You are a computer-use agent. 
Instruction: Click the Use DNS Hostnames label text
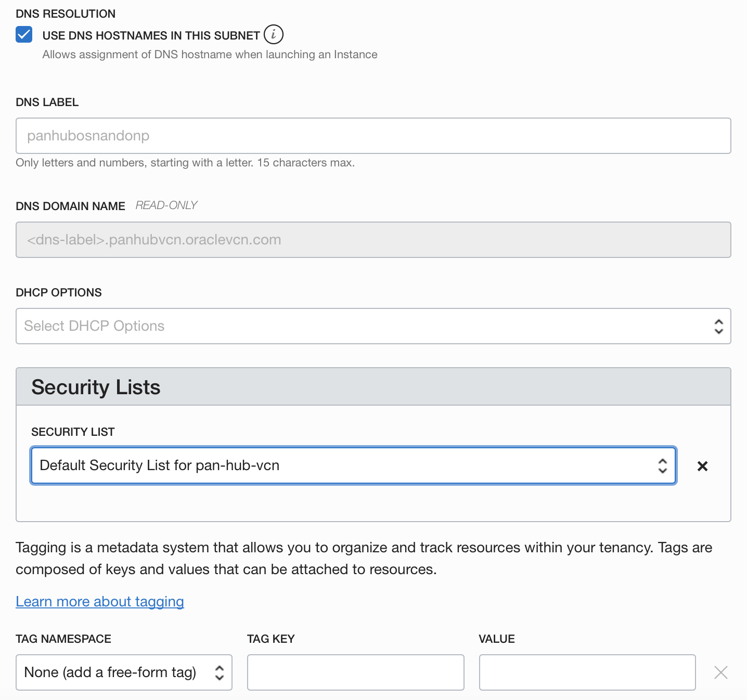[x=151, y=35]
